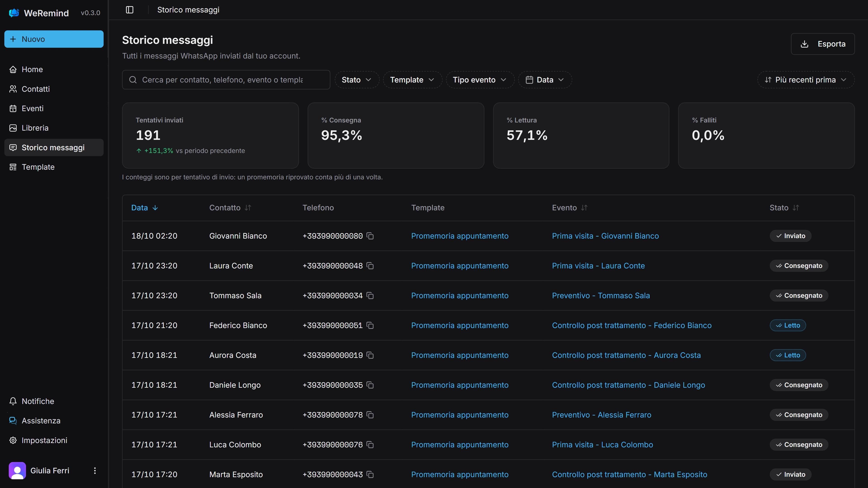Open the Tipo evento filter dropdown
This screenshot has width=868, height=488.
[480, 80]
